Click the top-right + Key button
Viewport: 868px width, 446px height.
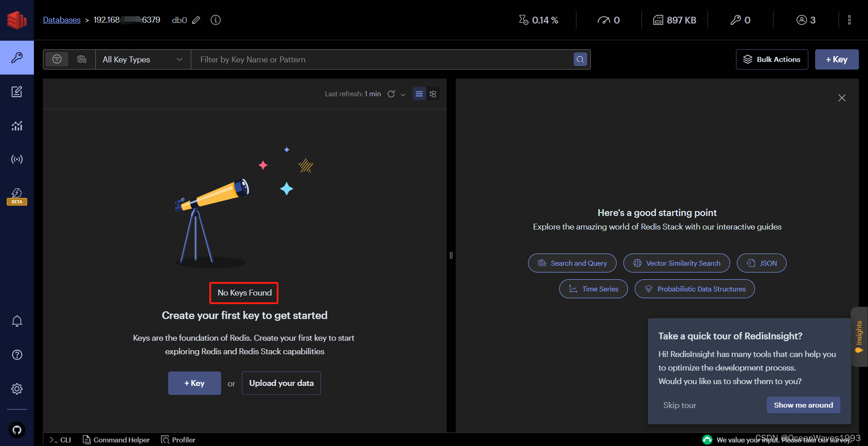pyautogui.click(x=836, y=59)
